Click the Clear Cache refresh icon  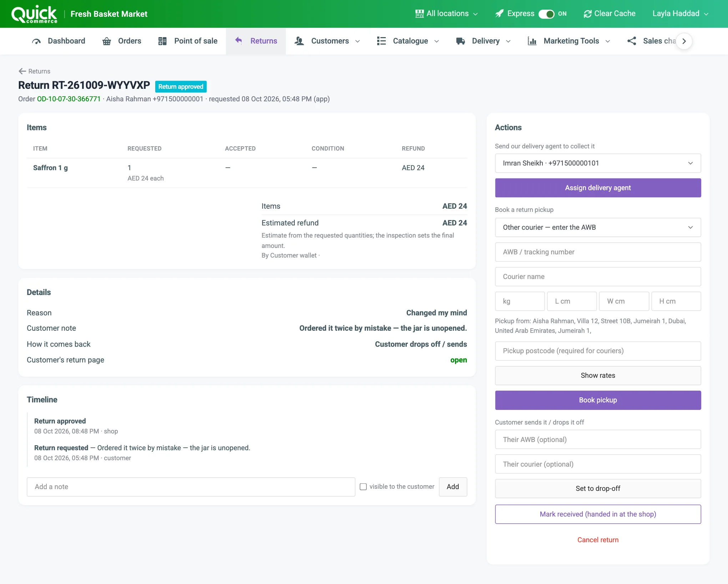coord(587,14)
